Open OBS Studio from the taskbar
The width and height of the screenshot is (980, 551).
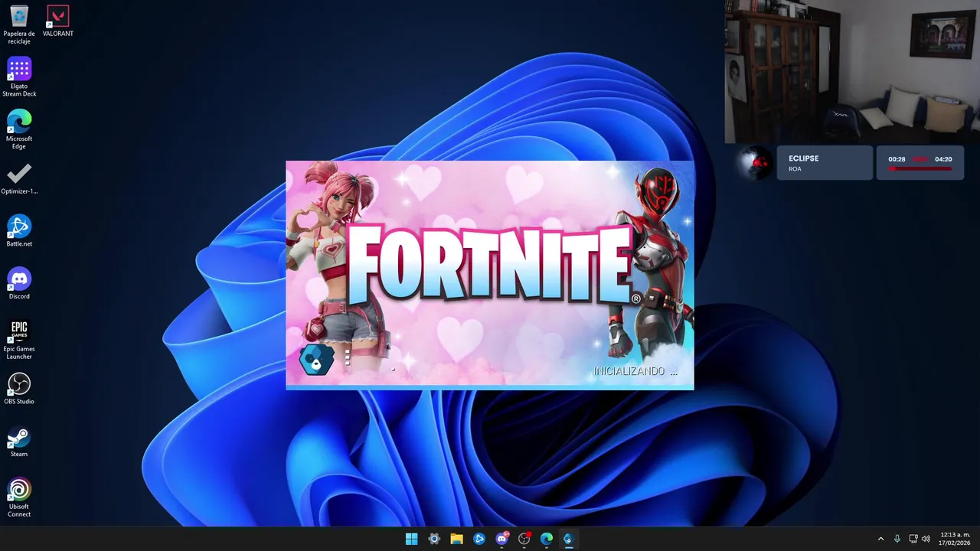[x=524, y=539]
